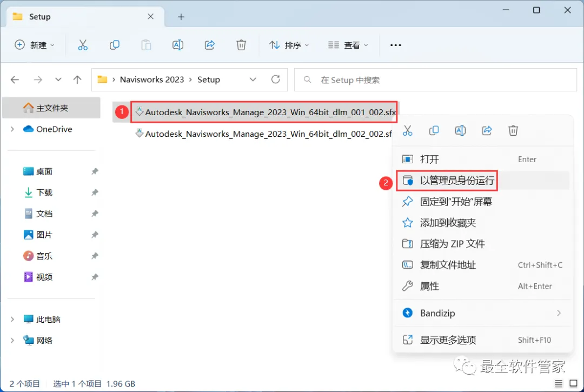
Task: Switch to details view in the status bar
Action: tap(558, 383)
